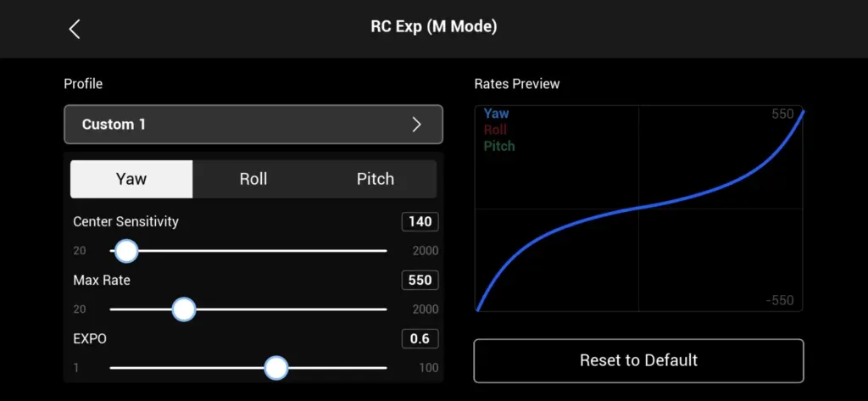
Task: Toggle the Roll curve legend label
Action: pos(495,130)
